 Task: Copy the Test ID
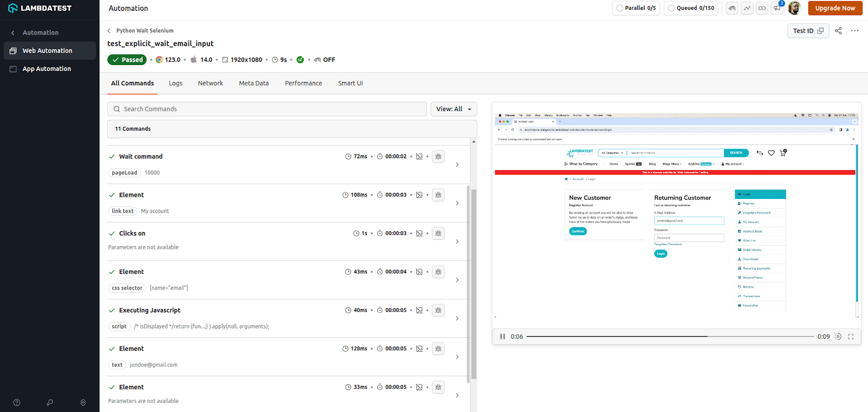pyautogui.click(x=808, y=31)
